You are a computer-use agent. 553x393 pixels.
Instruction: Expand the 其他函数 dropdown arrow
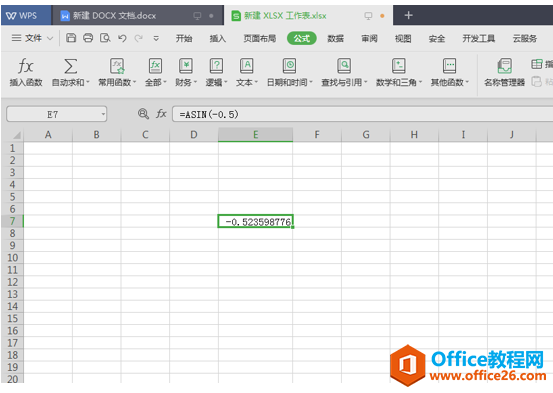pyautogui.click(x=467, y=82)
